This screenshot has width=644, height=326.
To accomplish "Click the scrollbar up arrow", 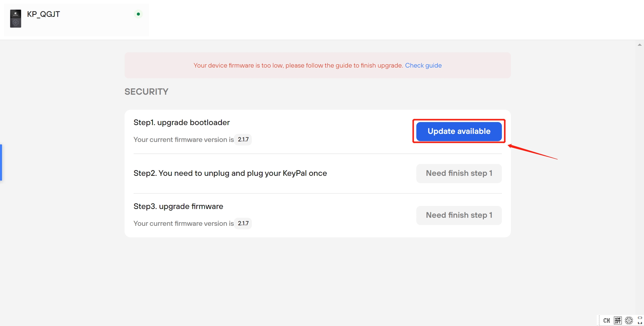I will tap(640, 45).
